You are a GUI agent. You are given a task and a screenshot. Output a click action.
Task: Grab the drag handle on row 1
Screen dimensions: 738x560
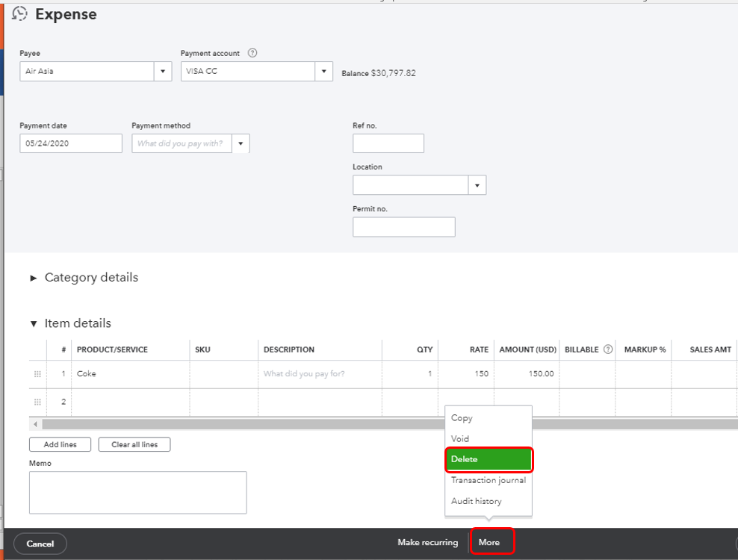pos(37,374)
